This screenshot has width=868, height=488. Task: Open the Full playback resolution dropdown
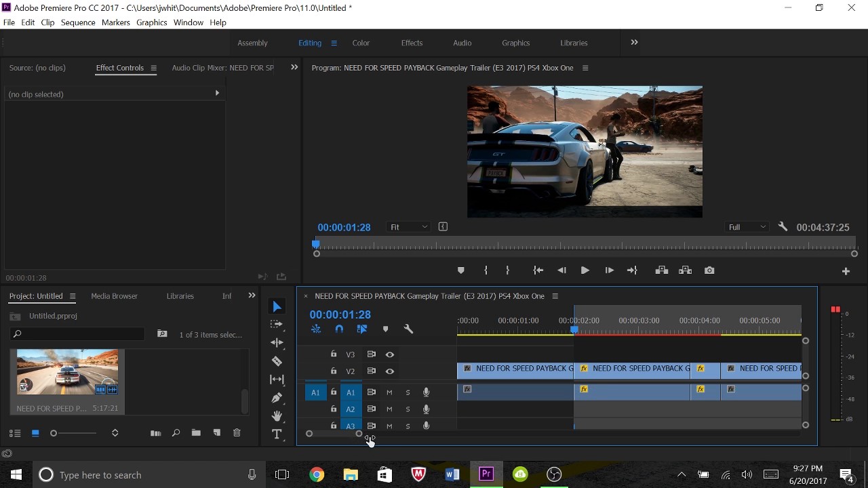(747, 227)
